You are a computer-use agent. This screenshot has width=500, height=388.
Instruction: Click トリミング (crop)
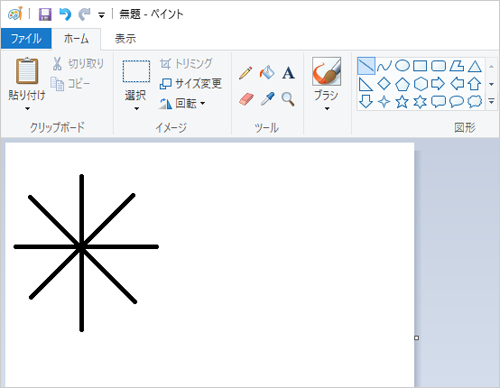click(x=186, y=63)
